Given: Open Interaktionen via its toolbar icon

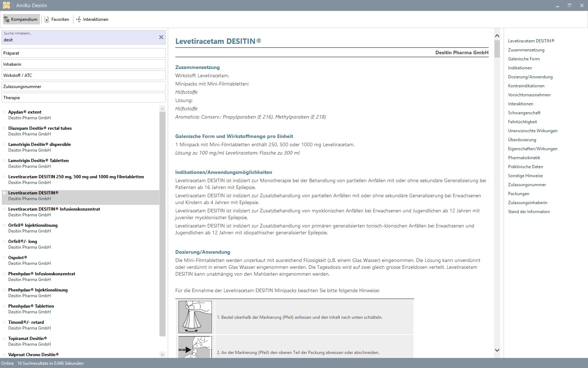Looking at the screenshot, I should 78,19.
